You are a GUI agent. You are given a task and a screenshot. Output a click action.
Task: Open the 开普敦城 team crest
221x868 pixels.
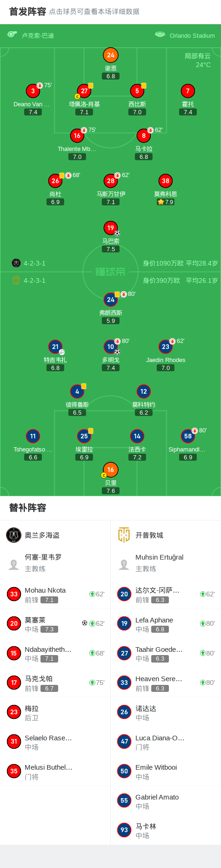click(x=124, y=535)
